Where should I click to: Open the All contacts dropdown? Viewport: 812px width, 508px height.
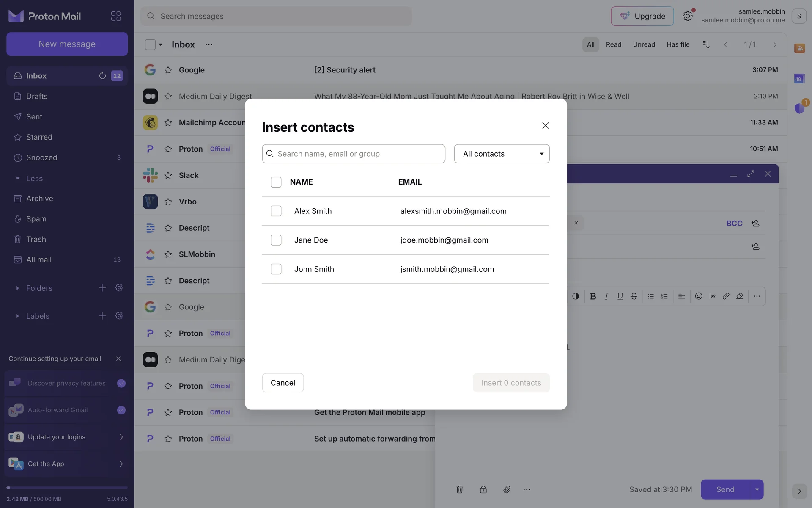502,154
